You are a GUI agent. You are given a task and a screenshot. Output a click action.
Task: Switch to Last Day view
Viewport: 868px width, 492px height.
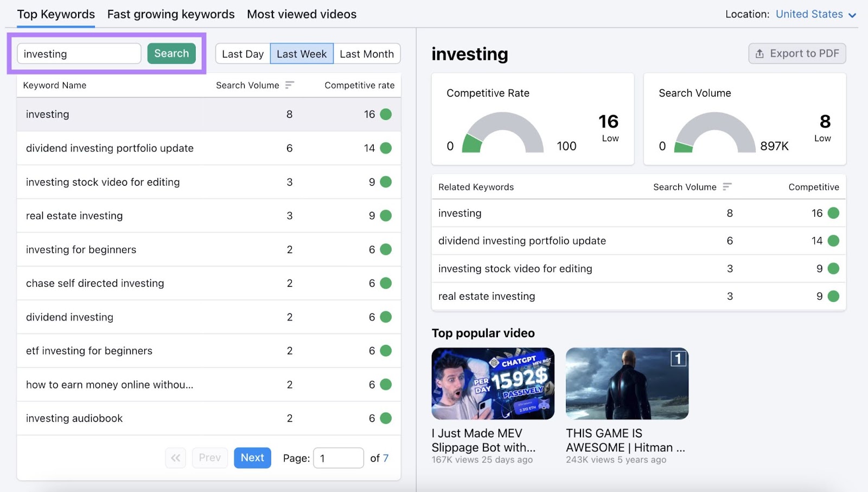242,54
